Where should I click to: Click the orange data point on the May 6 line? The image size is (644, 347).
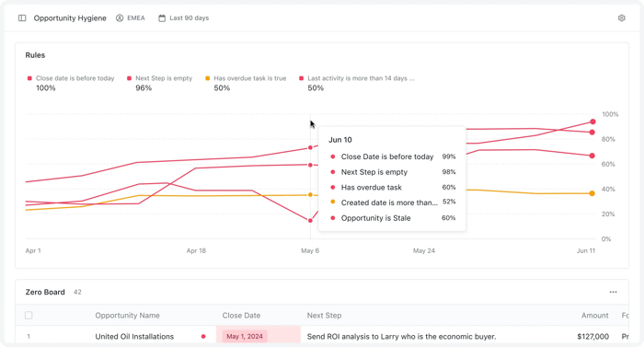pyautogui.click(x=310, y=195)
